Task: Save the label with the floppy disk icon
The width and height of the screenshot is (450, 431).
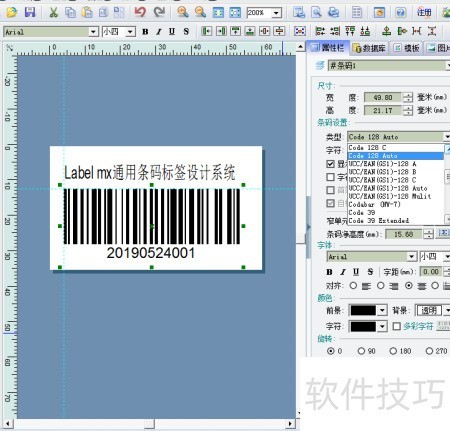Action: pyautogui.click(x=30, y=12)
